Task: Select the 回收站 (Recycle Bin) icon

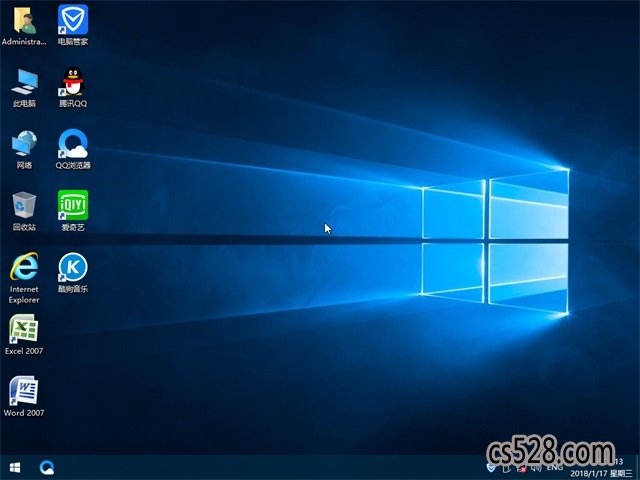Action: tap(24, 211)
